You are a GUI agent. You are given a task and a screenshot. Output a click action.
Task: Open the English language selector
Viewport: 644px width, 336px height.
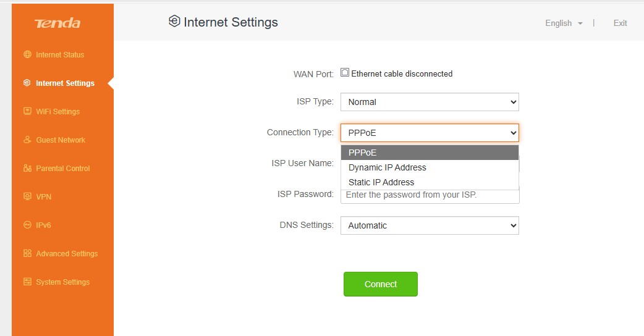click(563, 23)
